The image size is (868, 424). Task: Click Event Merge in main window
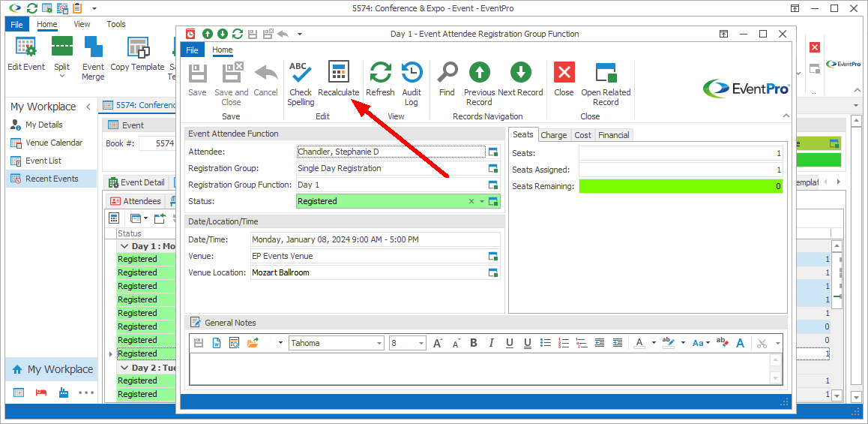point(93,59)
